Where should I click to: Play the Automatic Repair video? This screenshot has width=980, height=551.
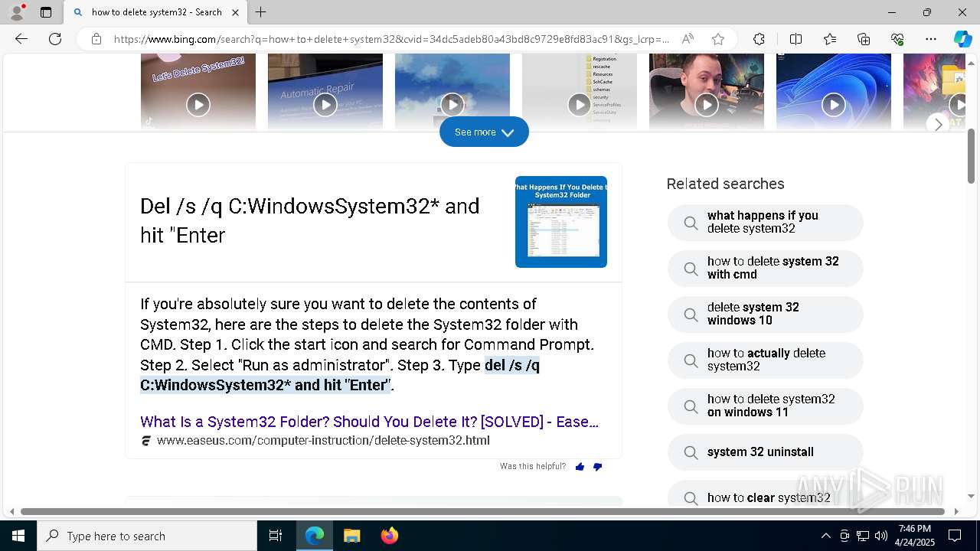coord(325,105)
